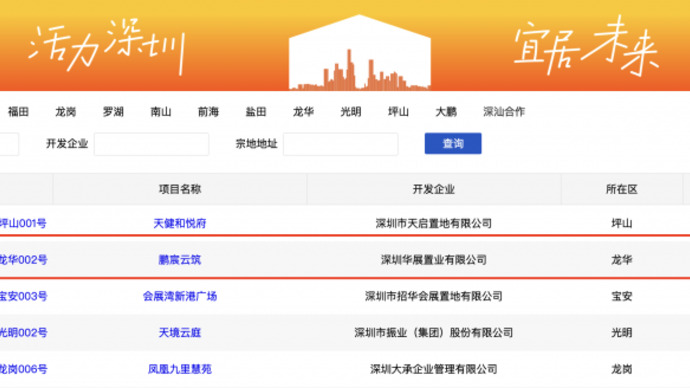Open the 坪山001号 link
The width and height of the screenshot is (690, 388).
(x=23, y=223)
